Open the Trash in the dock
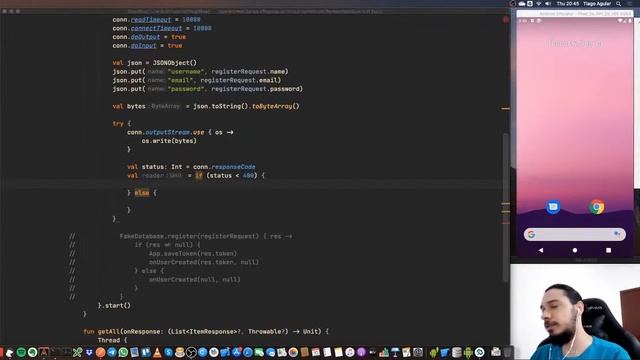The height and width of the screenshot is (360, 640). point(507,352)
